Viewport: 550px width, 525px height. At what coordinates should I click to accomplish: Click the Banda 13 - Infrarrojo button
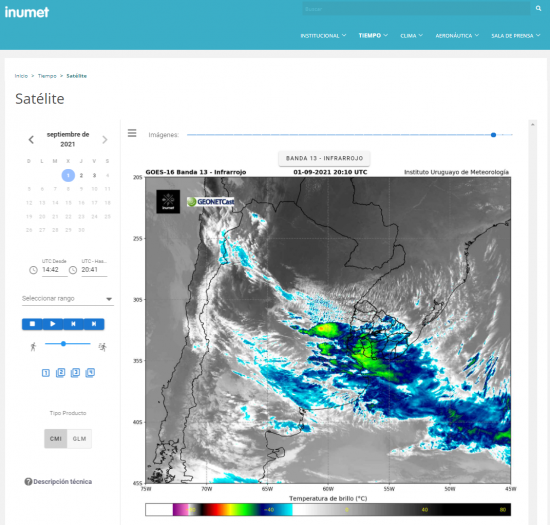[x=324, y=159]
